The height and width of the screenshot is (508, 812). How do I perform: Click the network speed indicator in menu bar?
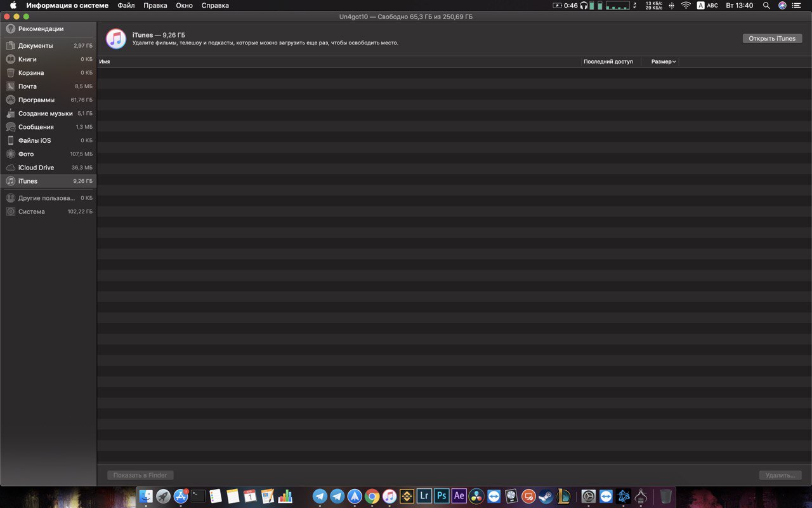click(x=654, y=5)
